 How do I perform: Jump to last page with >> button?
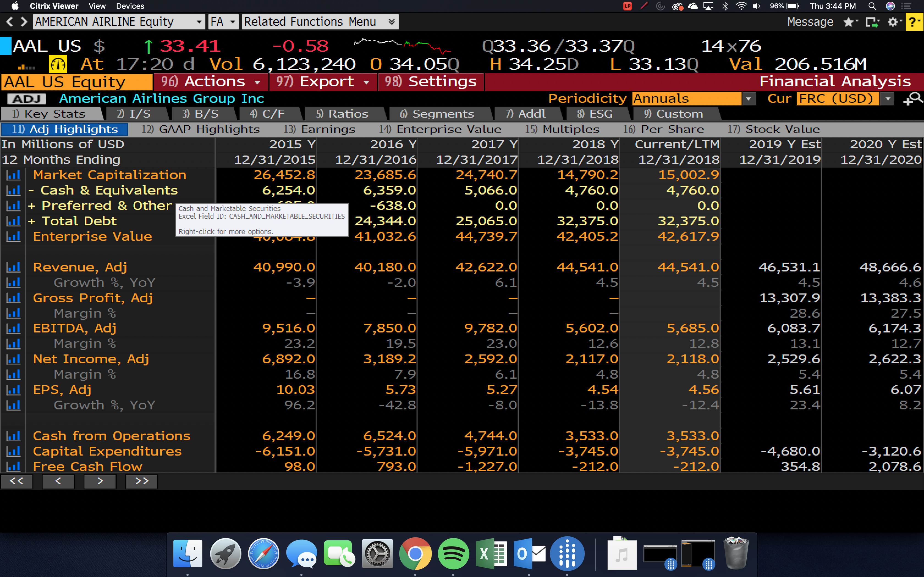pyautogui.click(x=142, y=481)
